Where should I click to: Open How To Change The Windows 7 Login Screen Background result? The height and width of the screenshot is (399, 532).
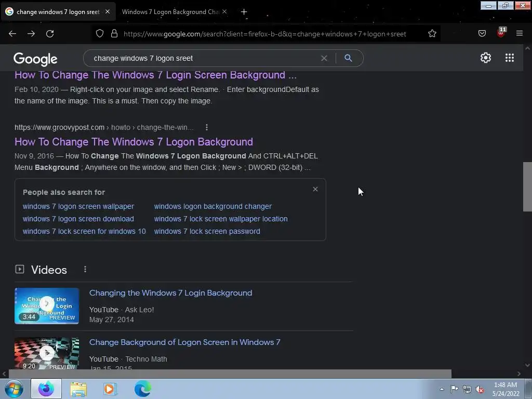(155, 75)
